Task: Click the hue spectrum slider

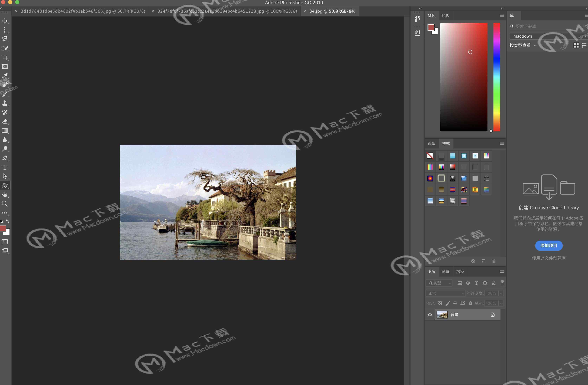Action: tap(497, 77)
